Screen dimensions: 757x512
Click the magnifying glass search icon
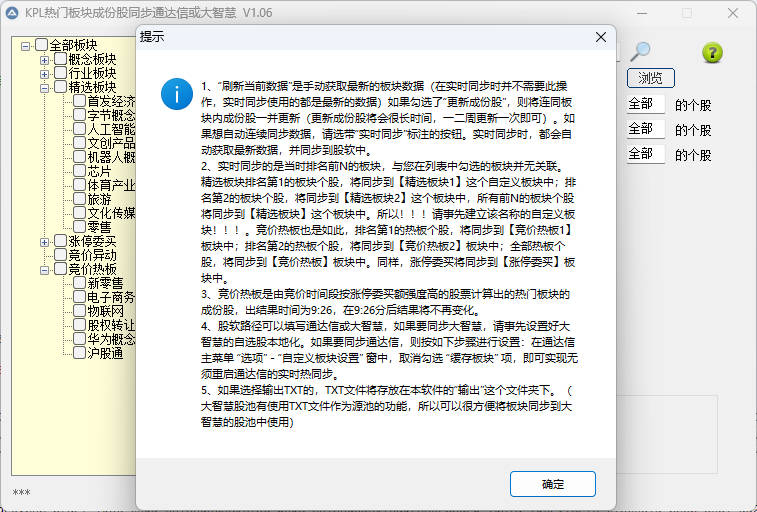click(x=640, y=52)
